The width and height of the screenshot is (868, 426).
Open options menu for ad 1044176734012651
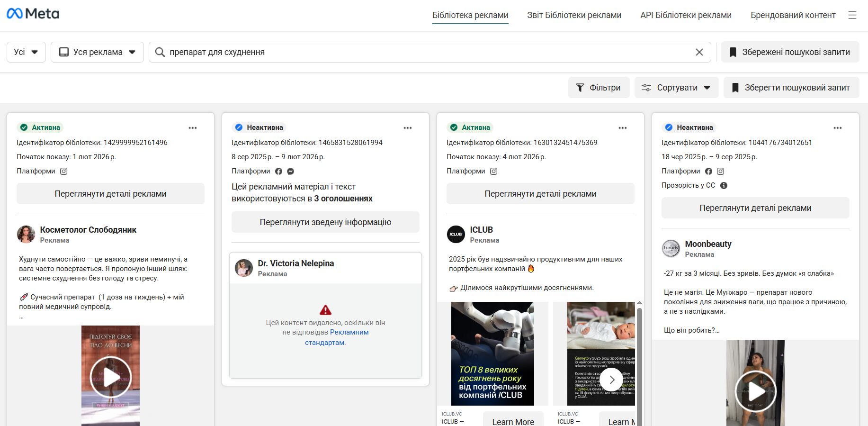(838, 128)
